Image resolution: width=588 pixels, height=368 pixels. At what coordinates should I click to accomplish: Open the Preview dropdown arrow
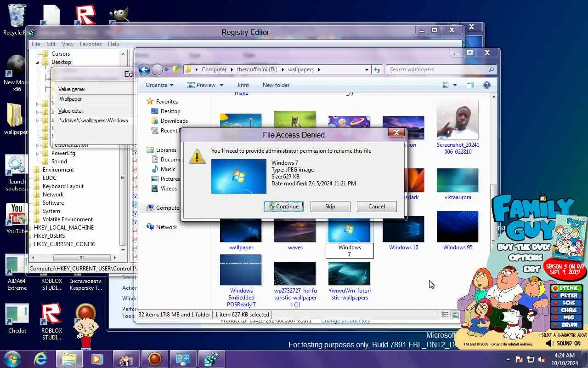pyautogui.click(x=221, y=85)
